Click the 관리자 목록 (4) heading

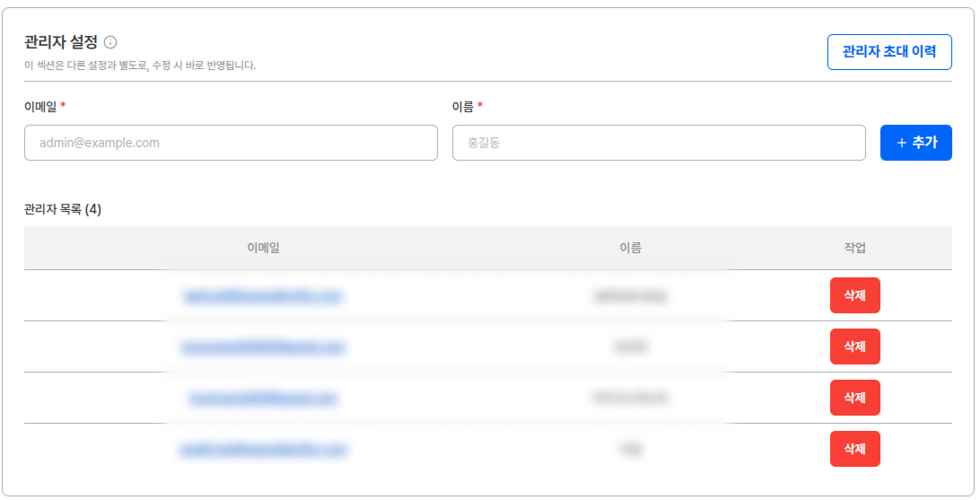(x=63, y=209)
